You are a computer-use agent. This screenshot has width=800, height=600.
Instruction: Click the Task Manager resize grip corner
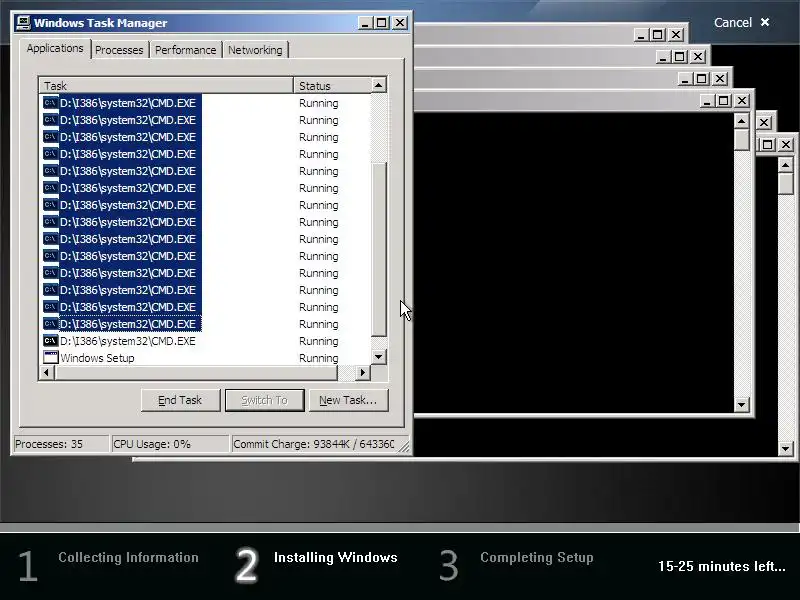pos(404,446)
